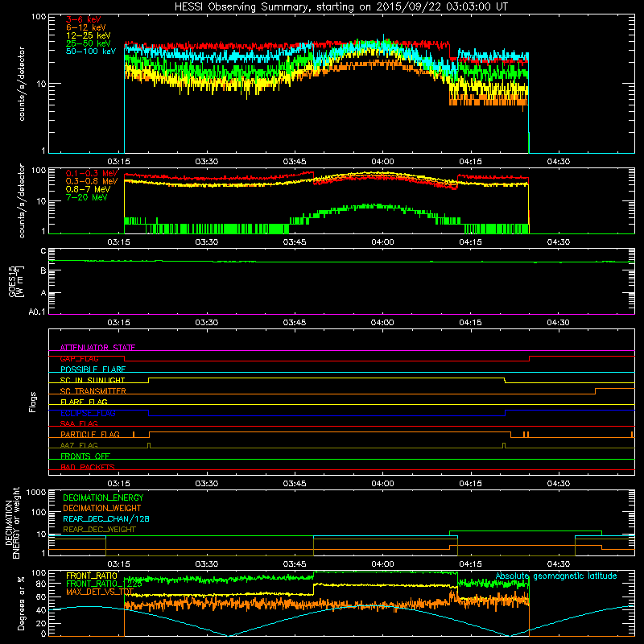
Task: Choose the REAR_DEC_WEIGHT legend label
Action: 99,530
